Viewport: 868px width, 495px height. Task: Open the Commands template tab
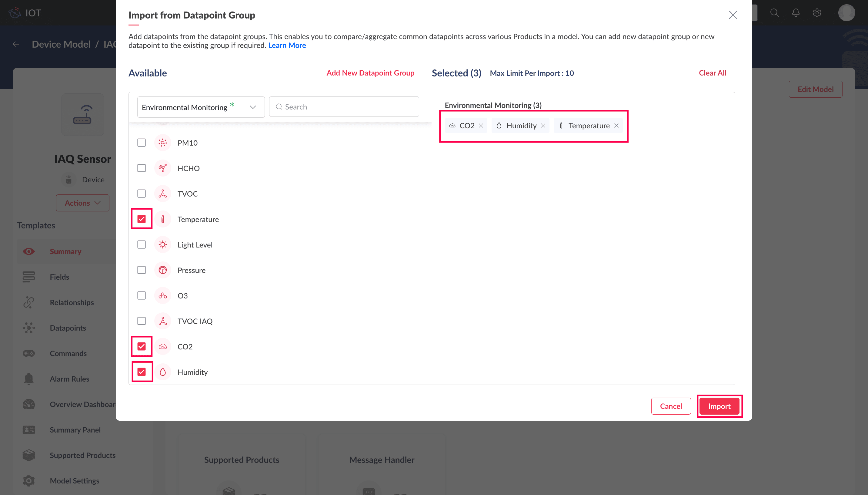(x=67, y=353)
